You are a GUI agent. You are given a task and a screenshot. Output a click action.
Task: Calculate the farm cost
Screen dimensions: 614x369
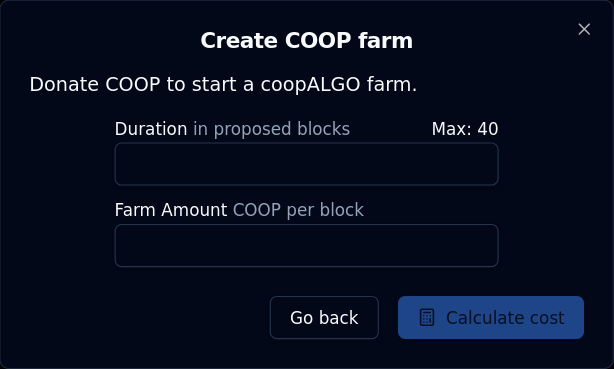pyautogui.click(x=491, y=317)
